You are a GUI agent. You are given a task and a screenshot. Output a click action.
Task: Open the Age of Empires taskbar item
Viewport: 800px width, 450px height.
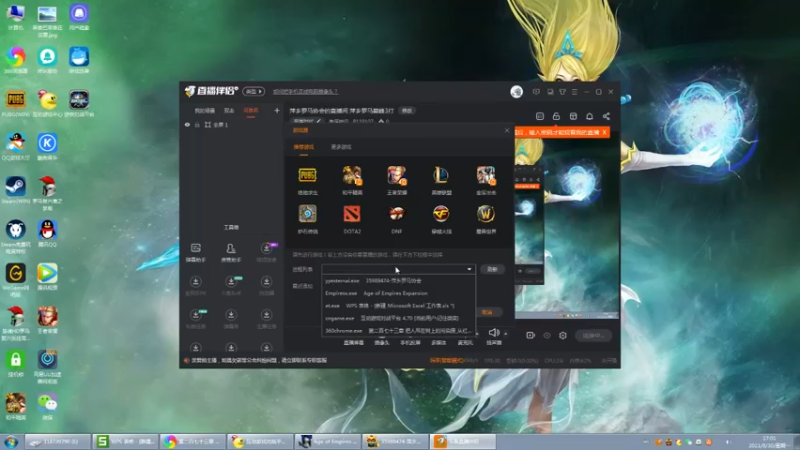tap(329, 441)
